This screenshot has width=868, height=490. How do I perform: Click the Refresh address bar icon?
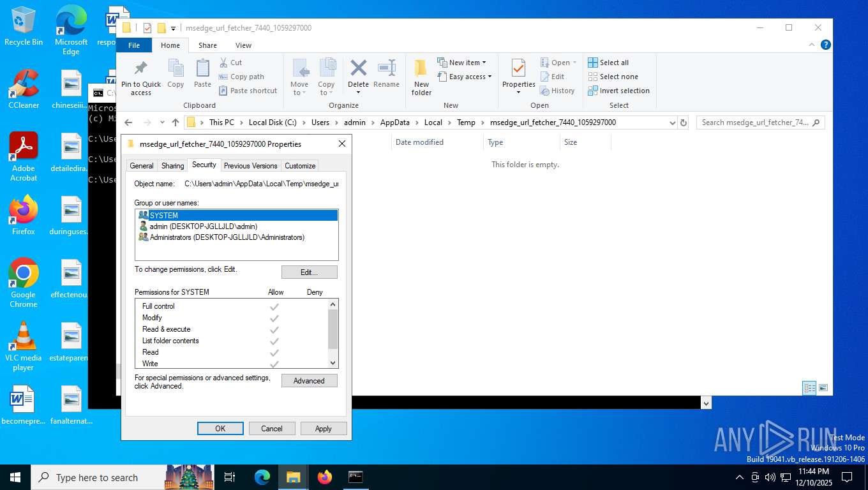tap(684, 122)
